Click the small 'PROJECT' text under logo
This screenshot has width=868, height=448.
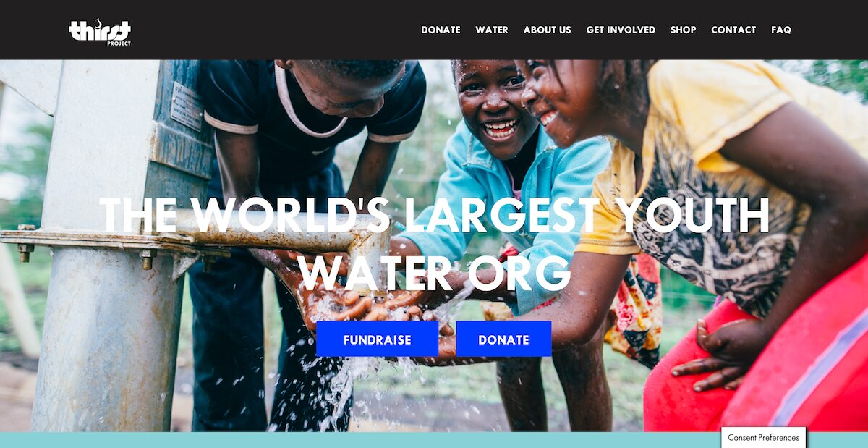tap(119, 43)
